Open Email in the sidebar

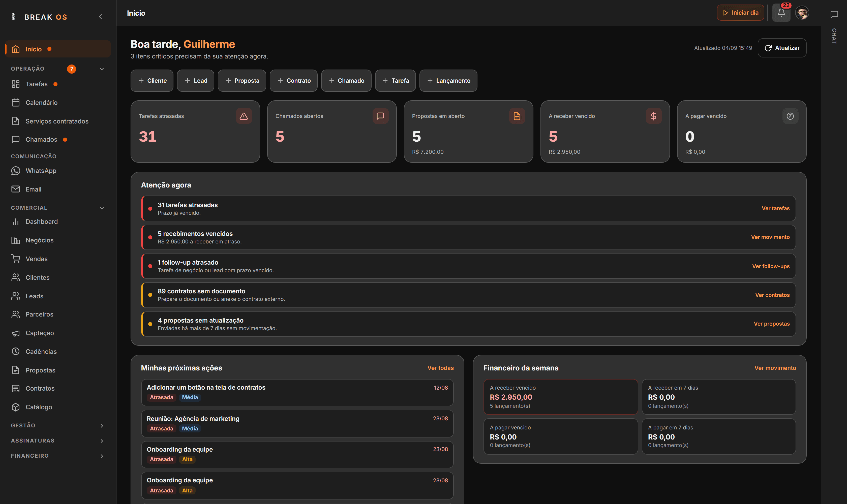58,189
